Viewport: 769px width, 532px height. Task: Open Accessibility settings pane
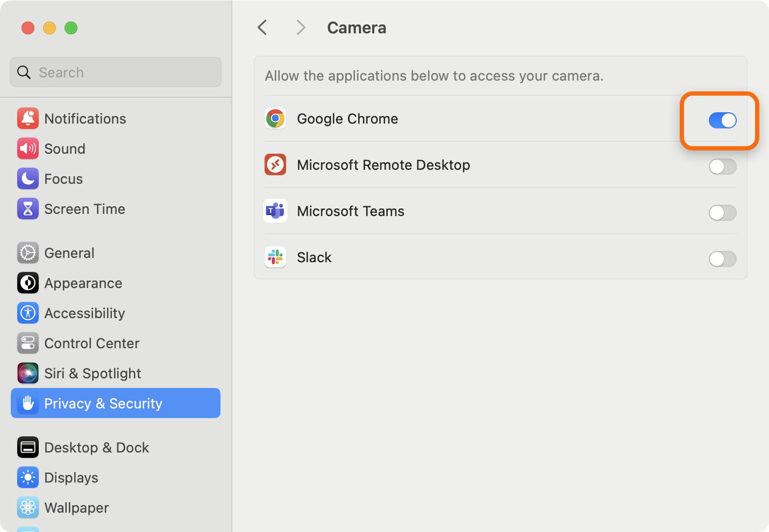pyautogui.click(x=116, y=313)
